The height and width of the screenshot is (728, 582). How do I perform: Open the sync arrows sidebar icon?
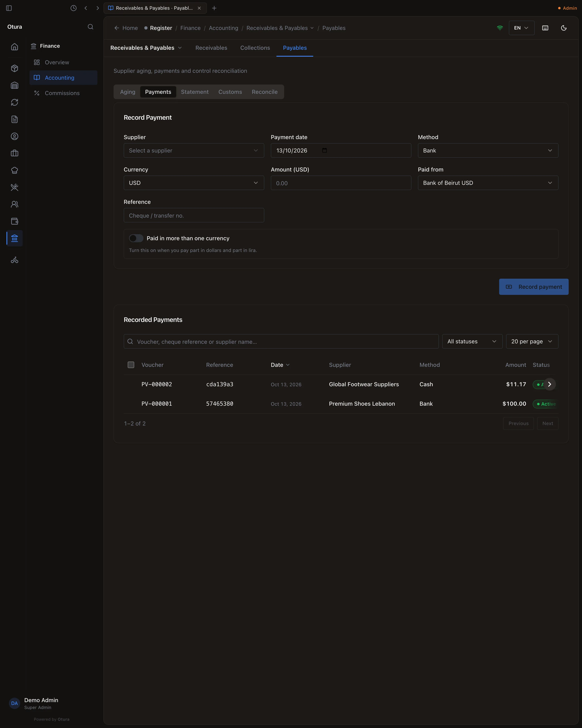(x=15, y=102)
